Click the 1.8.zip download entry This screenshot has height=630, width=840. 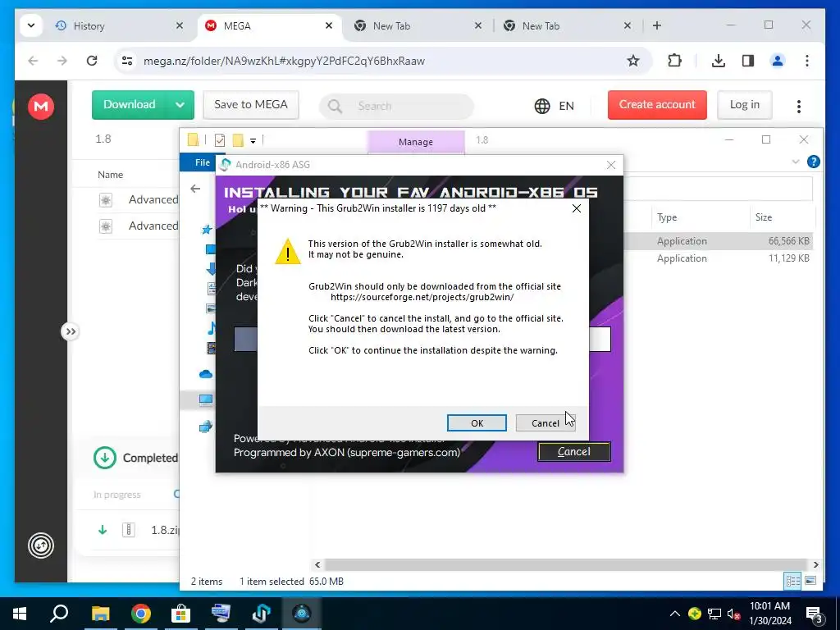pyautogui.click(x=138, y=530)
